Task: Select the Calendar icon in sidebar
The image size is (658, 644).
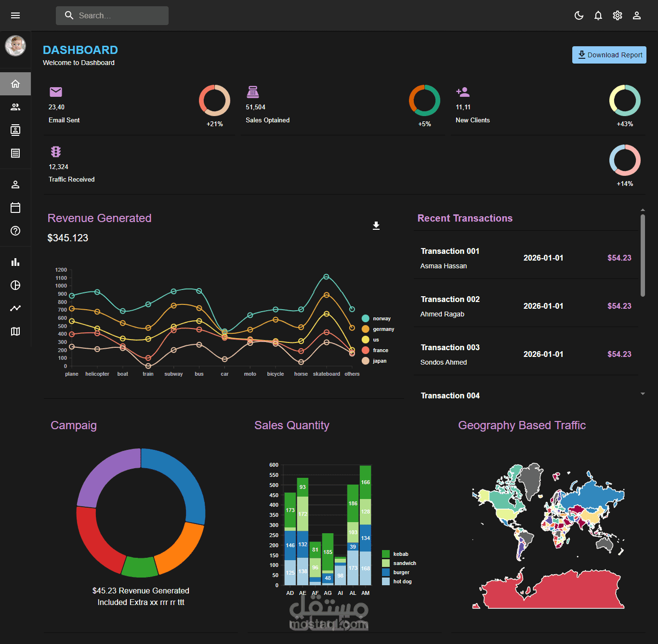Action: (x=15, y=208)
